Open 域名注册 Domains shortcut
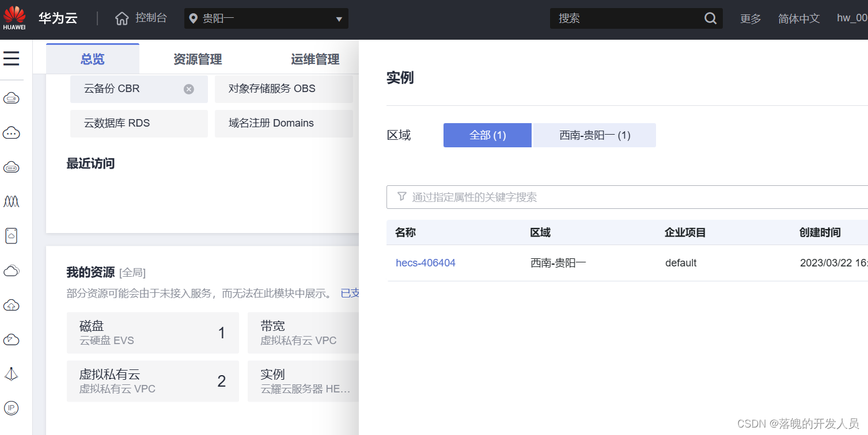868x435 pixels. [283, 124]
